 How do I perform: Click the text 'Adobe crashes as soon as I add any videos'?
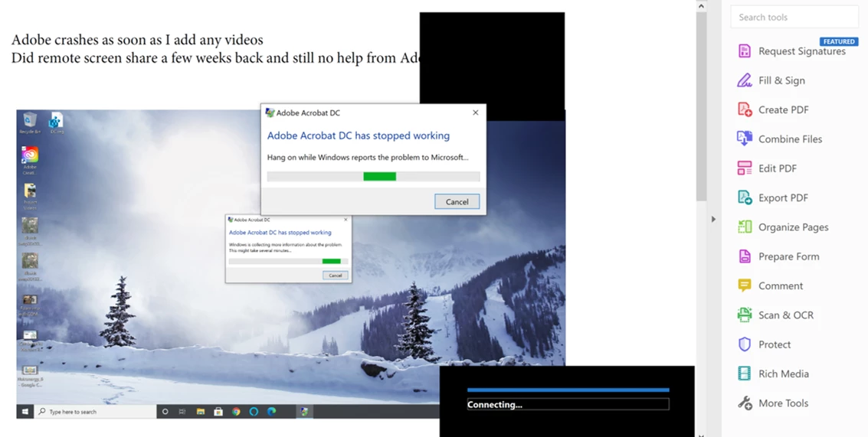coord(137,40)
